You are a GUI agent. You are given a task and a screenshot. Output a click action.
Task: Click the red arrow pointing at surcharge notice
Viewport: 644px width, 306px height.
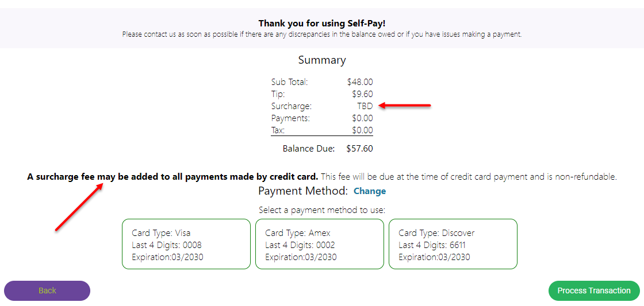pyautogui.click(x=79, y=207)
